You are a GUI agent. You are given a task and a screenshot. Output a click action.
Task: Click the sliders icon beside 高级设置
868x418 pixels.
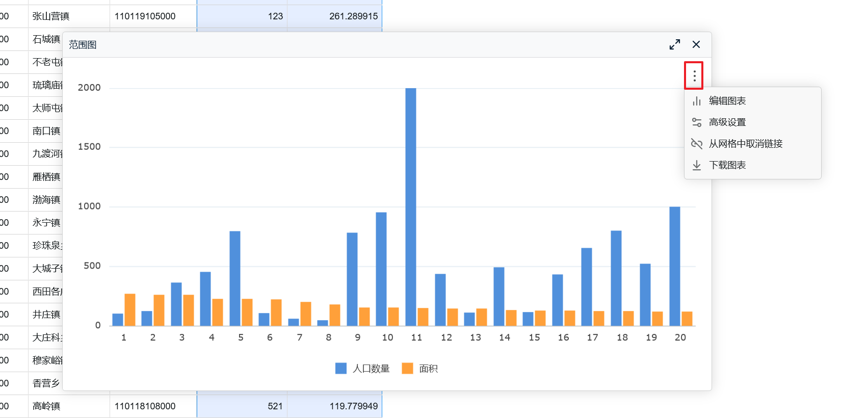(x=696, y=122)
